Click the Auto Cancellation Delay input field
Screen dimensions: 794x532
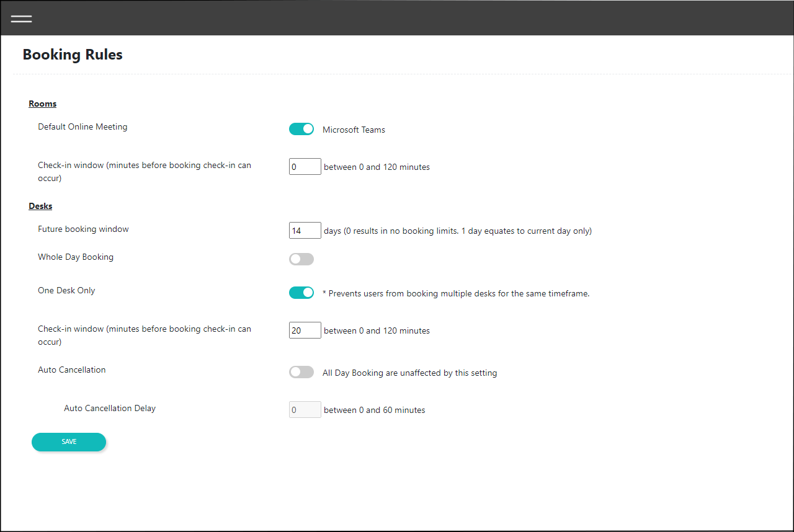(305, 409)
